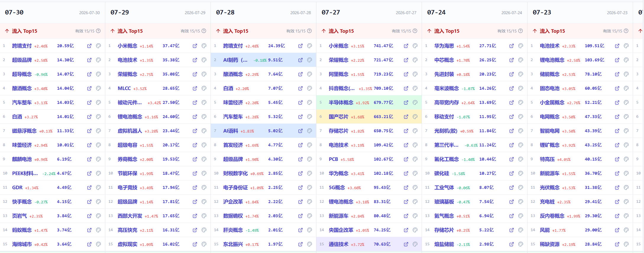Open external link icon for 华为海思 row
Screen dimensions: 644x253
click(512, 46)
